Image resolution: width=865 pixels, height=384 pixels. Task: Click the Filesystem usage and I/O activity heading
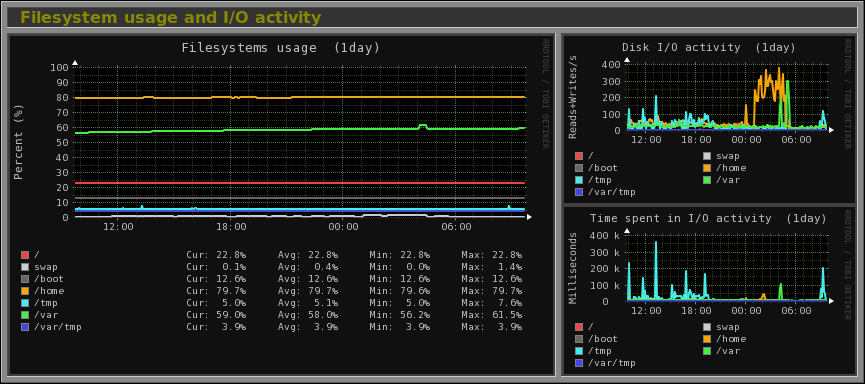170,18
